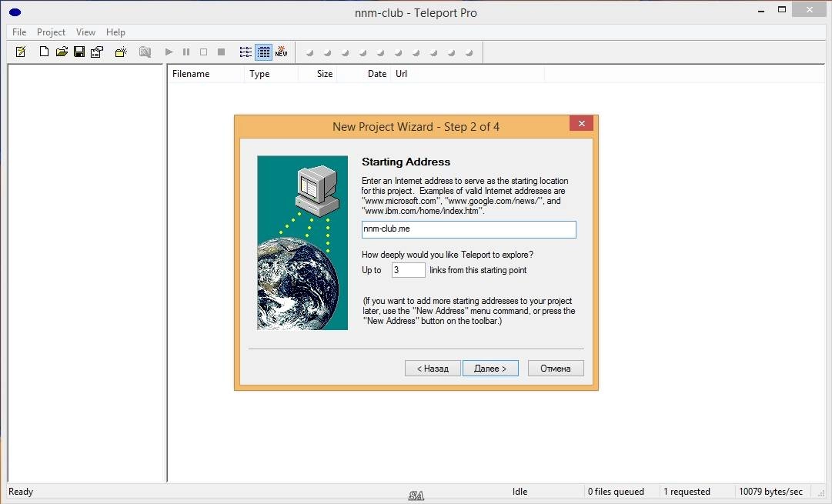Open the View menu
The height and width of the screenshot is (504, 832).
click(x=85, y=32)
